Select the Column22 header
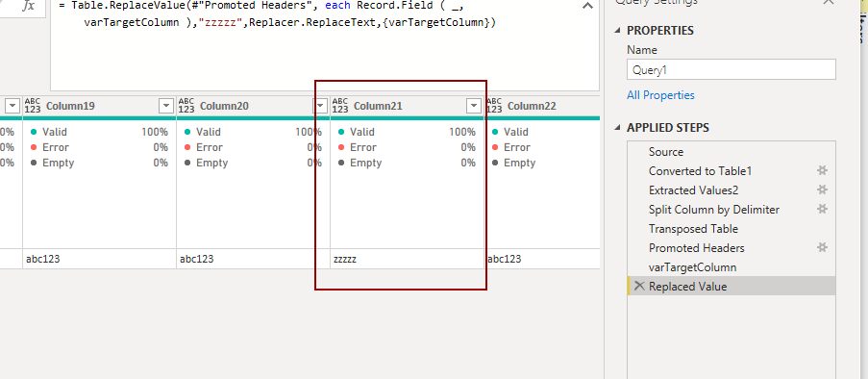The image size is (868, 379). [x=542, y=105]
